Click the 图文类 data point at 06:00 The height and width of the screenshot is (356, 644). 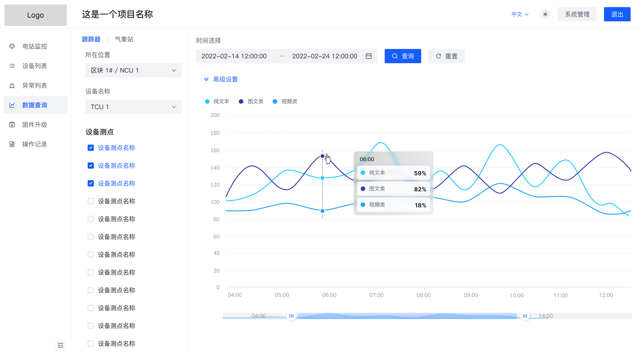click(322, 156)
